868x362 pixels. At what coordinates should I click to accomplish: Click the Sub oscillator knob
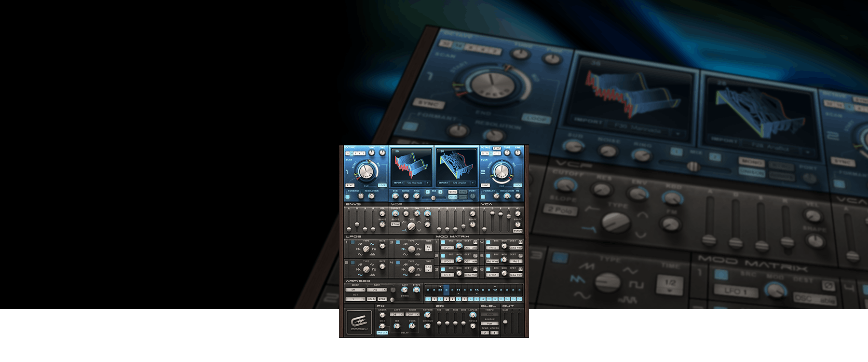[395, 196]
